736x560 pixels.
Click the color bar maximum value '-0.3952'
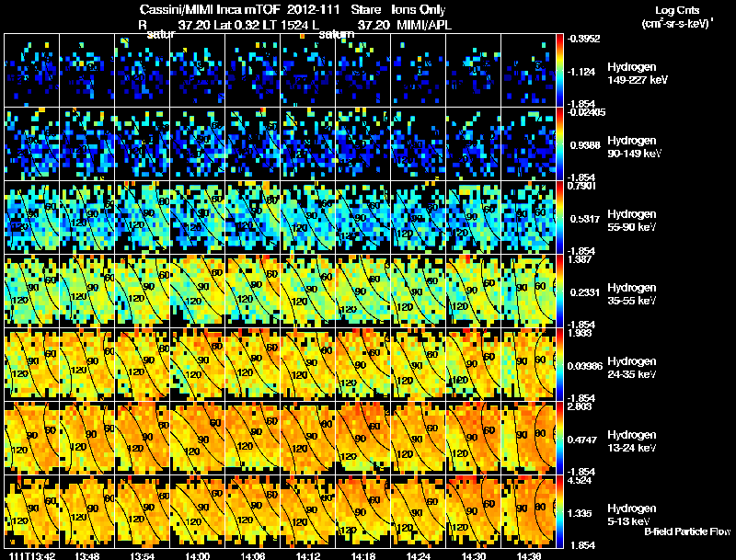pyautogui.click(x=583, y=39)
